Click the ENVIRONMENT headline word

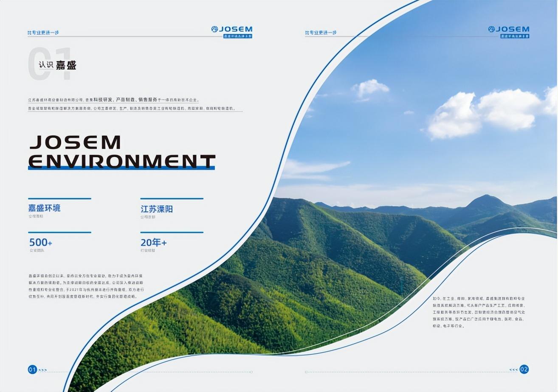click(x=122, y=162)
